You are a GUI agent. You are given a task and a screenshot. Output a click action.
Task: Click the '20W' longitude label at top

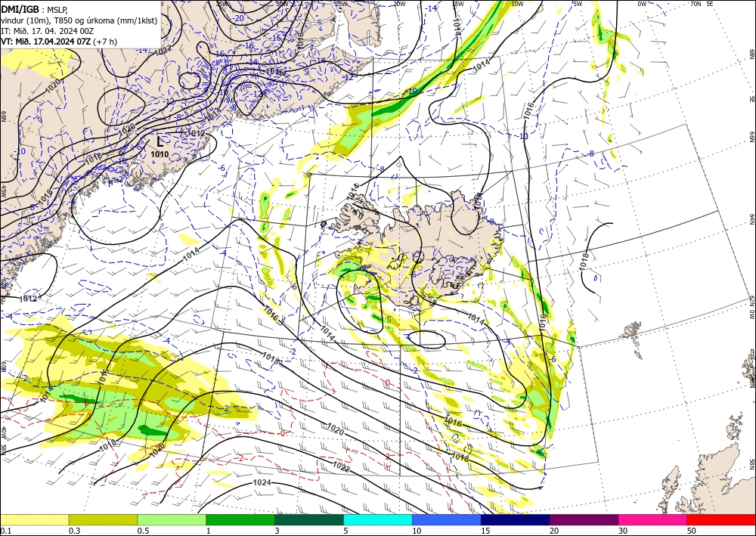399,3
